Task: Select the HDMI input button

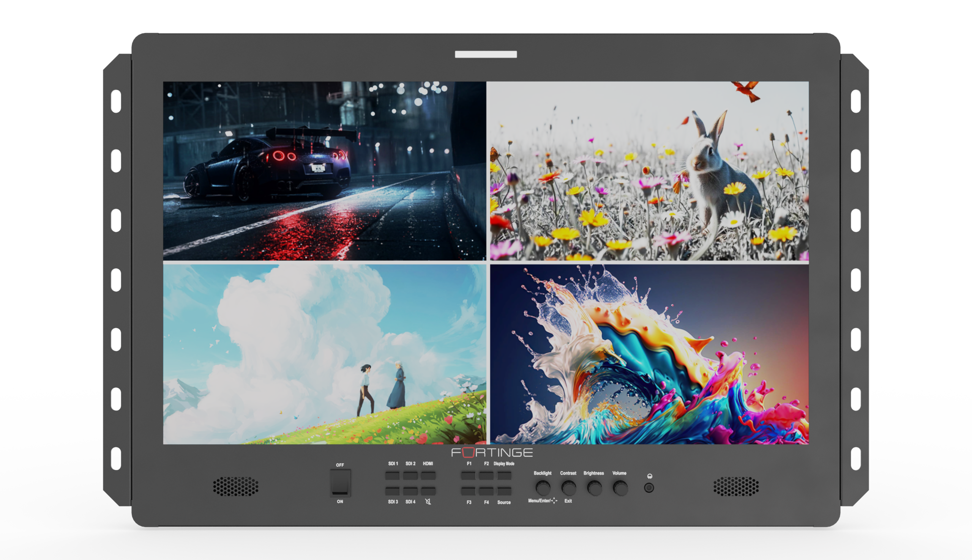Action: [x=428, y=476]
